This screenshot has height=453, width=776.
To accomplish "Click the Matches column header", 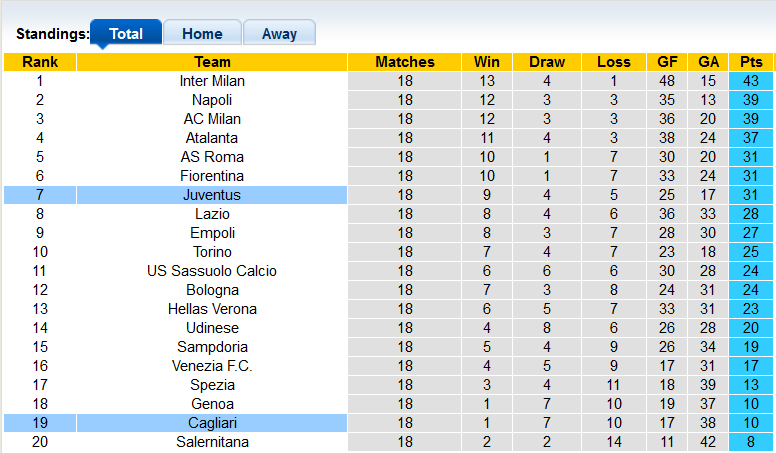I will (405, 62).
